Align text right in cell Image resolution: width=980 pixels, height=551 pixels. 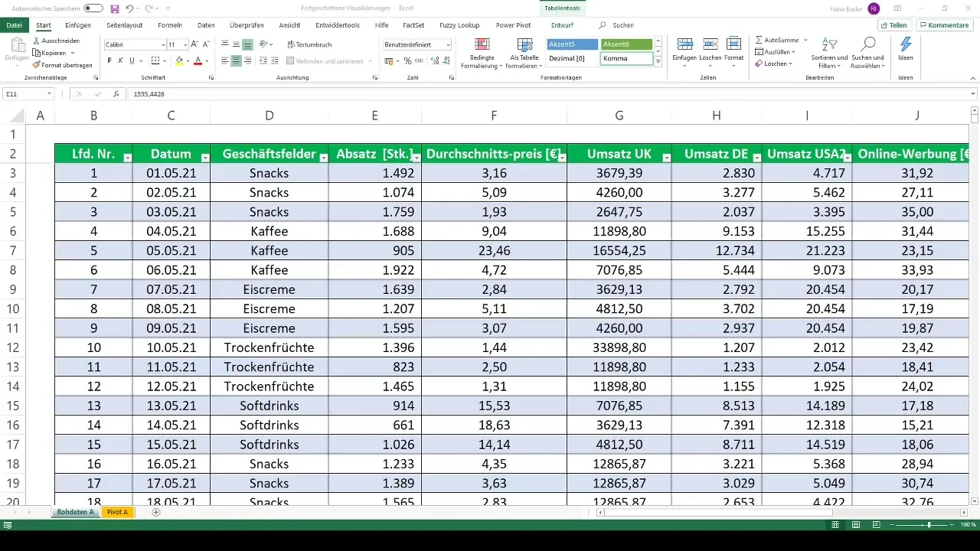pos(247,60)
